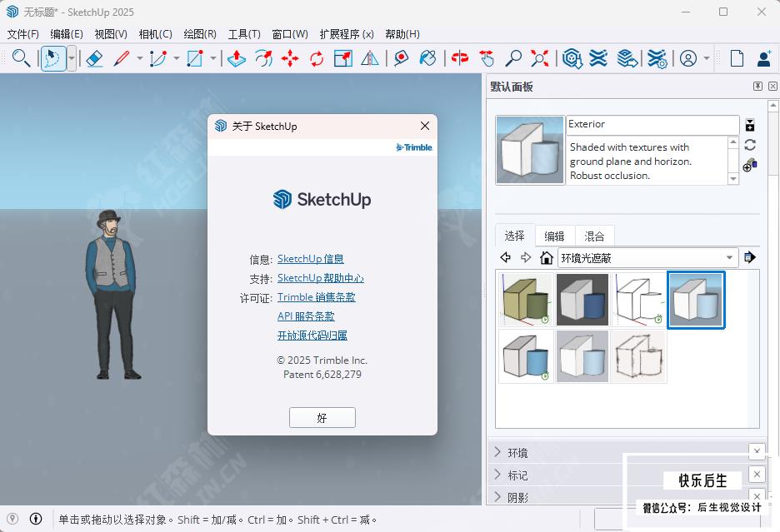Select the Push/Pull tool
This screenshot has width=780, height=532.
237,58
